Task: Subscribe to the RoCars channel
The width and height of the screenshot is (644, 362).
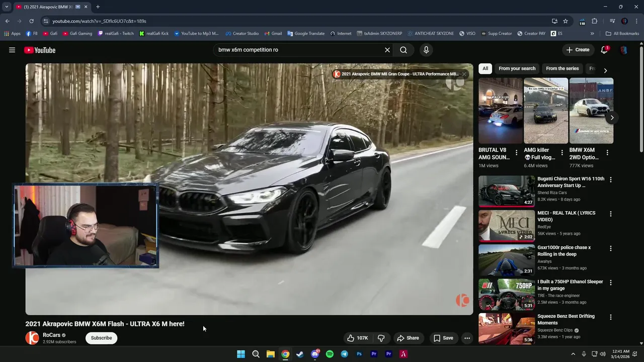Action: pyautogui.click(x=101, y=338)
